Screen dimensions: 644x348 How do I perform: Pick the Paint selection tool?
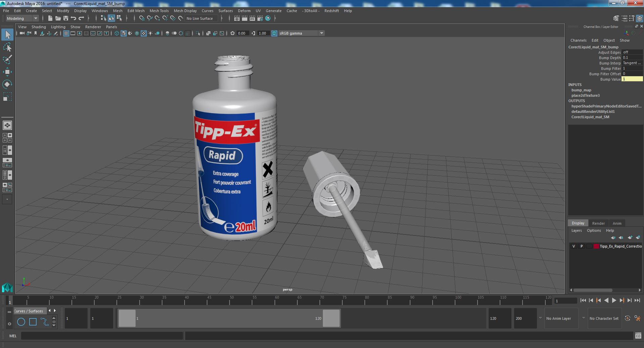point(7,59)
